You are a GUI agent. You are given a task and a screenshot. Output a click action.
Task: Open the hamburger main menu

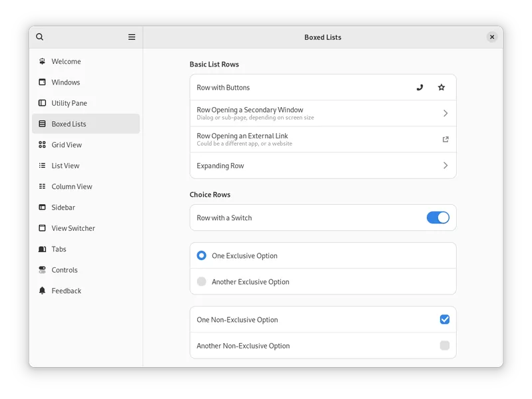(132, 37)
